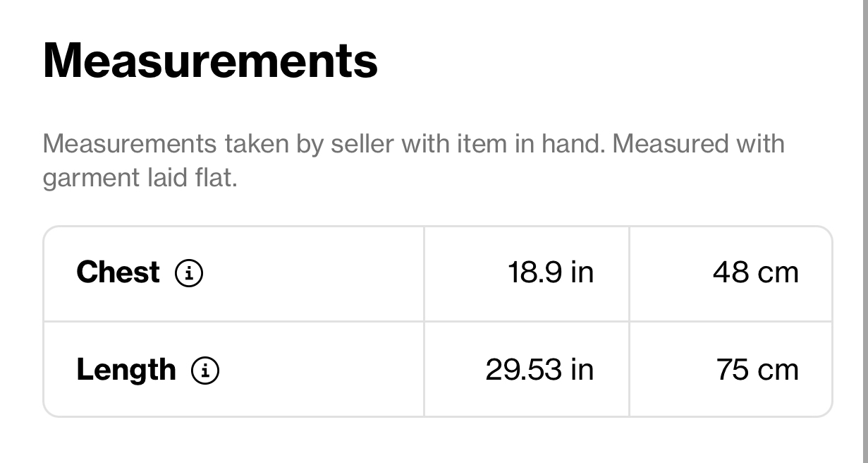The width and height of the screenshot is (868, 463).
Task: Open the Chest info icon
Action: 188,272
